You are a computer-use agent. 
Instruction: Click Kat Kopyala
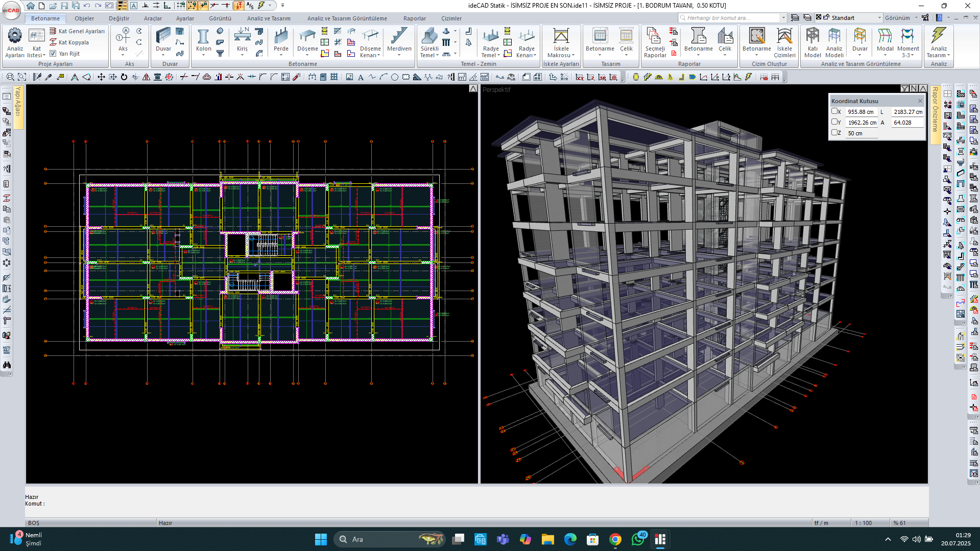pos(69,42)
